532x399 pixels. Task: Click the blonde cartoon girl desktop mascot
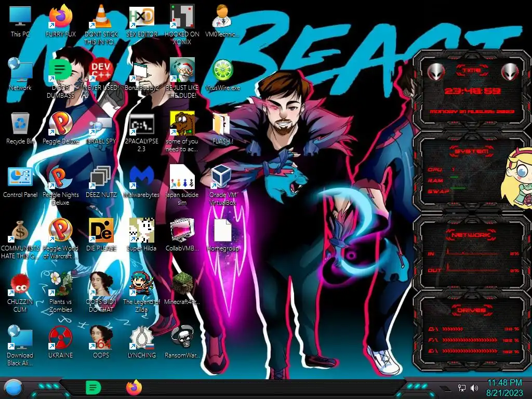pyautogui.click(x=517, y=177)
